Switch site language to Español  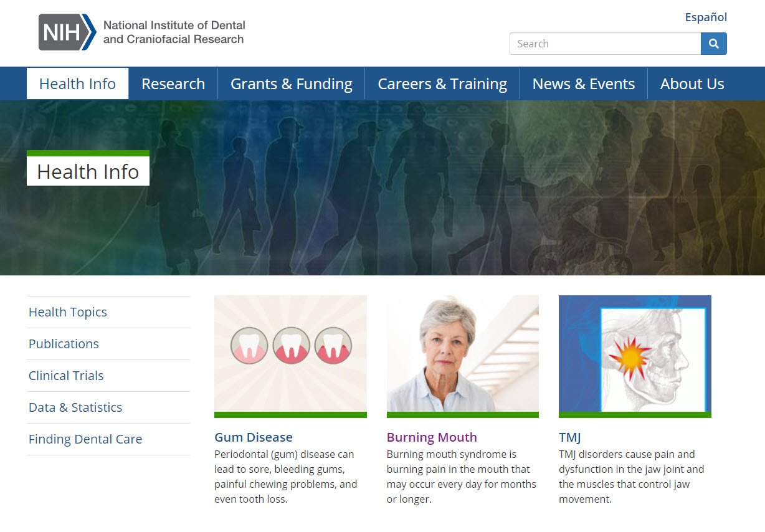pos(705,17)
